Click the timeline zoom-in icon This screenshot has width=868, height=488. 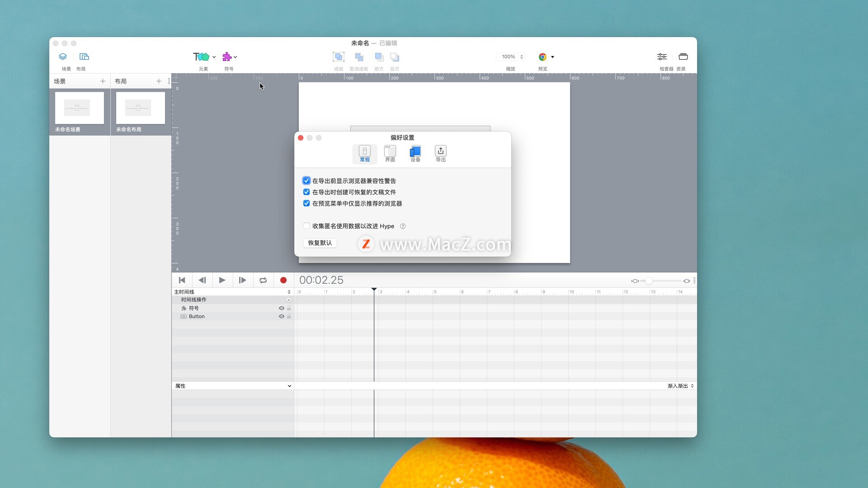pos(687,281)
